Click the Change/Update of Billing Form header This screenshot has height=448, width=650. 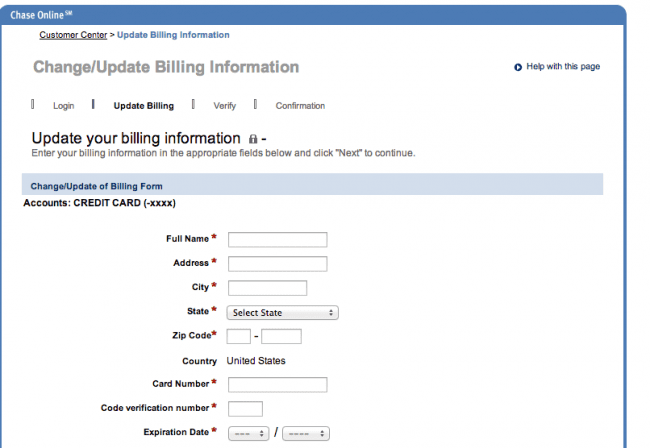pyautogui.click(x=313, y=186)
